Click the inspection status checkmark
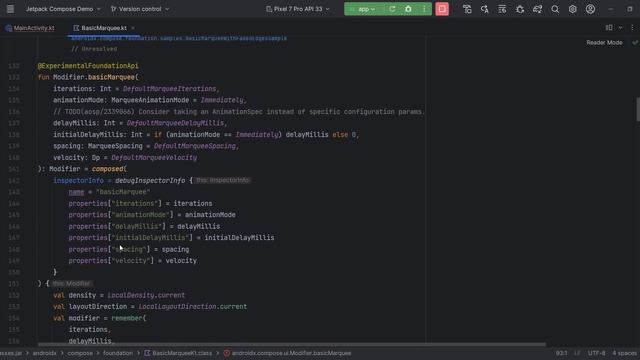Image resolution: width=640 pixels, height=360 pixels. tap(635, 42)
